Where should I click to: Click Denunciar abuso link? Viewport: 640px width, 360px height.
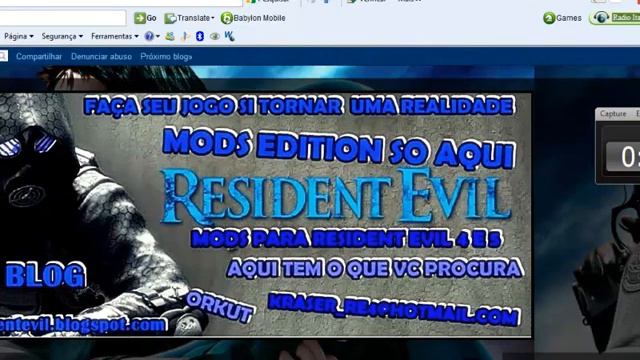[101, 57]
